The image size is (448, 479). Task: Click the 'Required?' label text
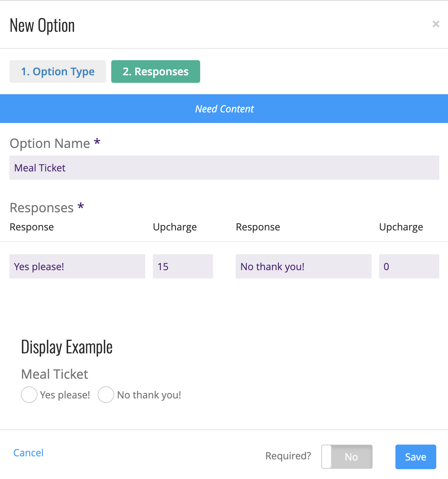pos(288,456)
